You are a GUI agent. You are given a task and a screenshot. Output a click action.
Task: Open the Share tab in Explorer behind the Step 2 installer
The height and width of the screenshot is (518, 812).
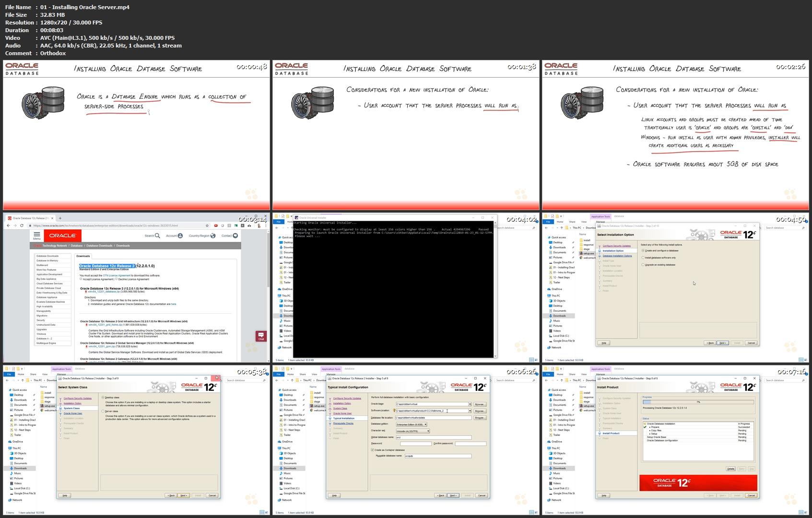572,222
